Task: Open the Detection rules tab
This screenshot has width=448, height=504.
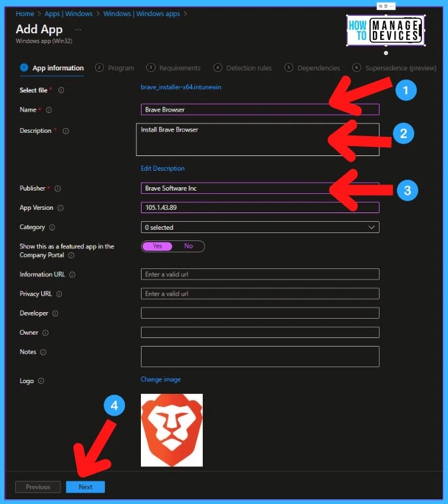Action: coord(243,68)
